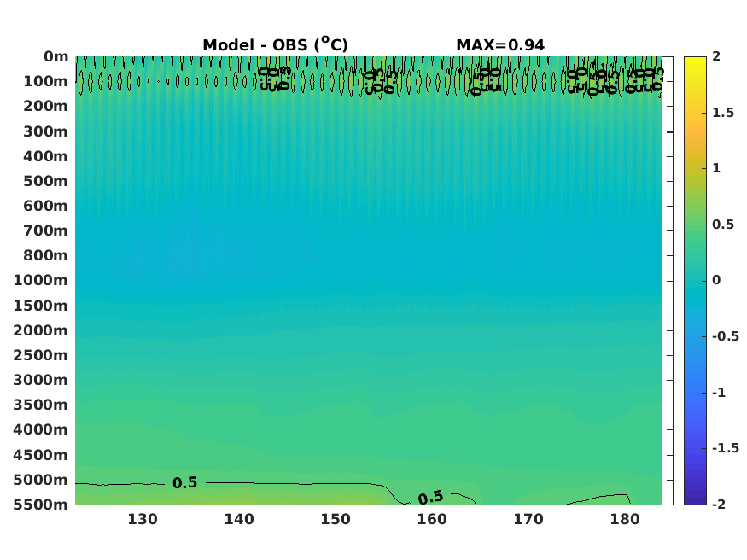Click the tilted '0.5' contour label near longitude 160

coord(430,498)
